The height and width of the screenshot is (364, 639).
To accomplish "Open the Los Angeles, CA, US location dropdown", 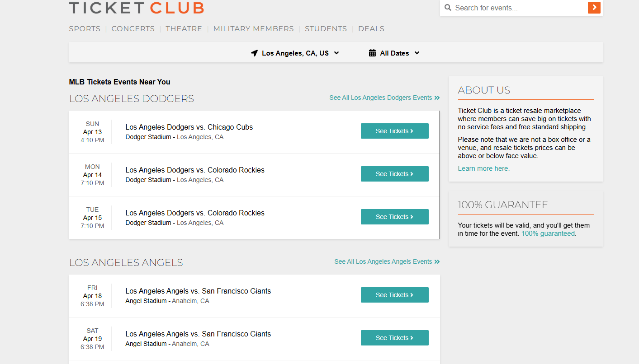I will tap(295, 53).
